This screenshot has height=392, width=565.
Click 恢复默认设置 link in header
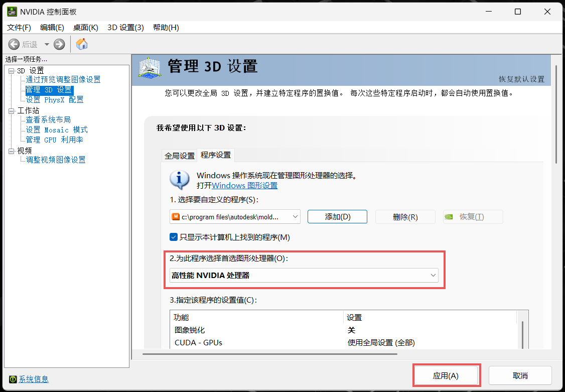coord(521,79)
